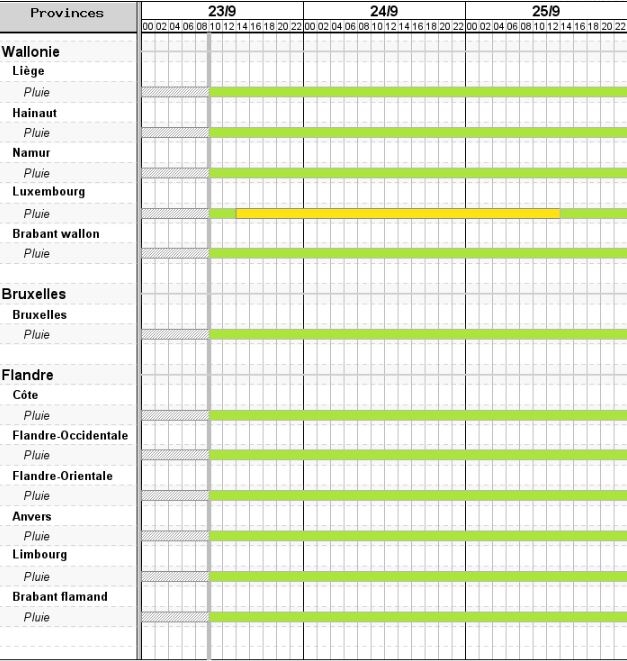627x661 pixels.
Task: Click the green rain bar for Bruxelles
Action: 417,334
